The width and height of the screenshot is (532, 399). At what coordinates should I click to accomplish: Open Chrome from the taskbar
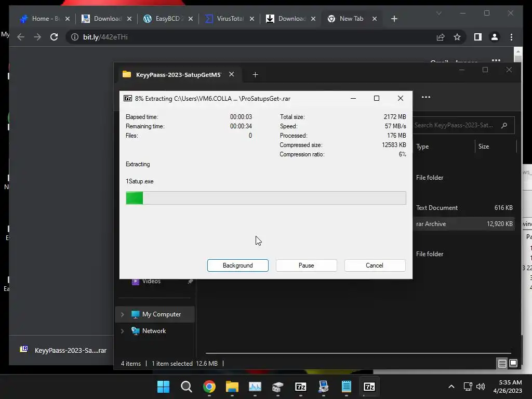tap(209, 387)
